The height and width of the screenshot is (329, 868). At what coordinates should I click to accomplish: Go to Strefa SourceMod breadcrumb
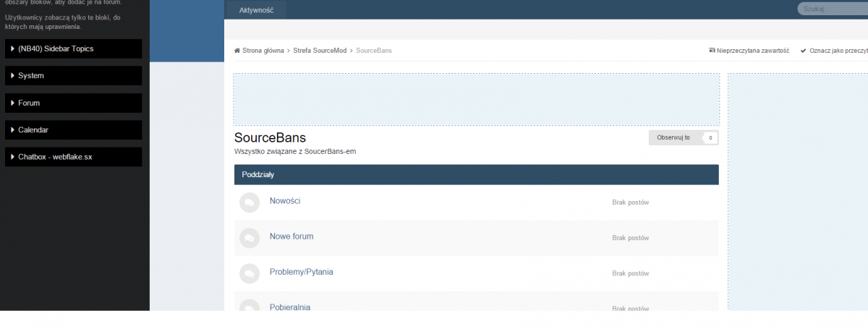point(320,51)
